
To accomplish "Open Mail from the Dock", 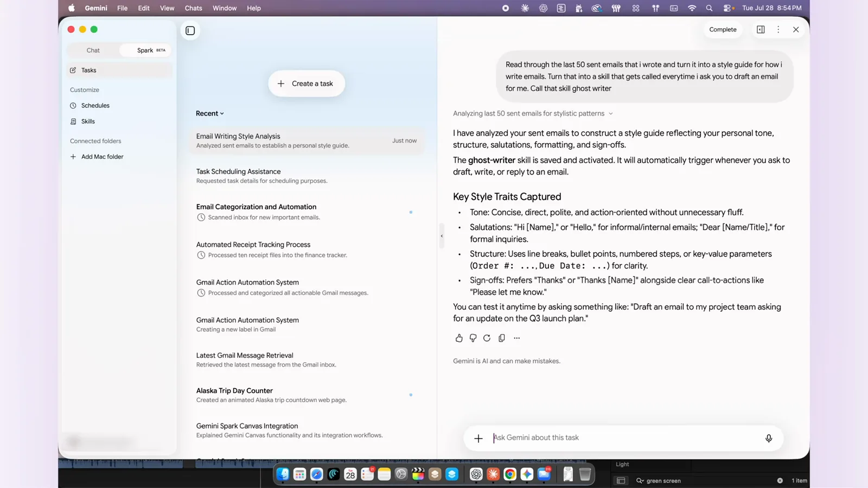I will pos(544,474).
